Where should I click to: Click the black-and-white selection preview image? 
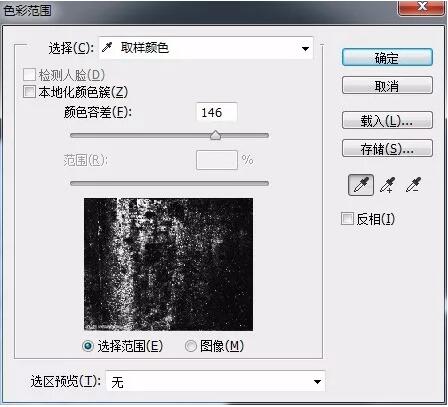click(168, 264)
